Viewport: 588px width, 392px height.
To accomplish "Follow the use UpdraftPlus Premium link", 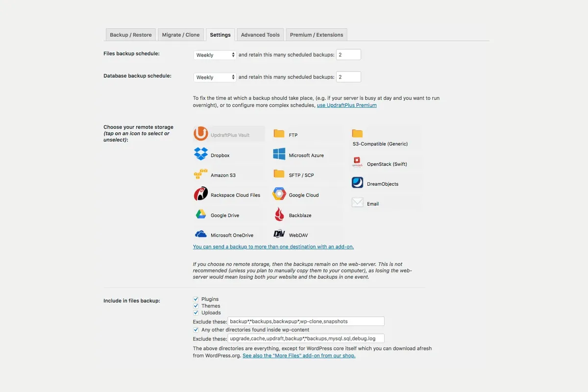I will 347,105.
